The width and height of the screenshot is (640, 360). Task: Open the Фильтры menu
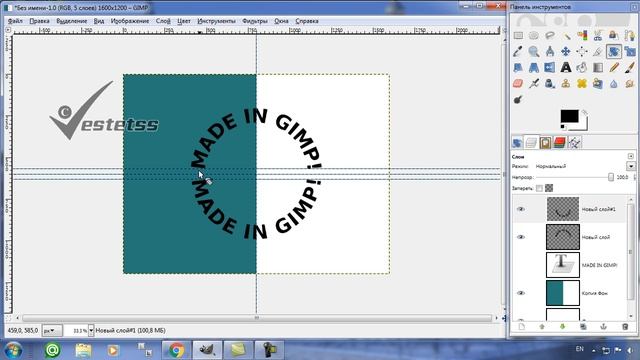coord(255,21)
